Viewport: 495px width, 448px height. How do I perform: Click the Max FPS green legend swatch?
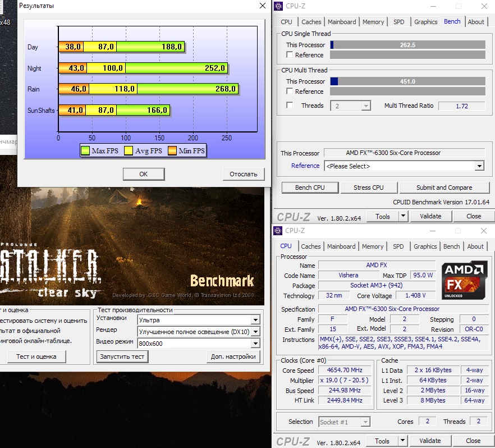coord(85,150)
